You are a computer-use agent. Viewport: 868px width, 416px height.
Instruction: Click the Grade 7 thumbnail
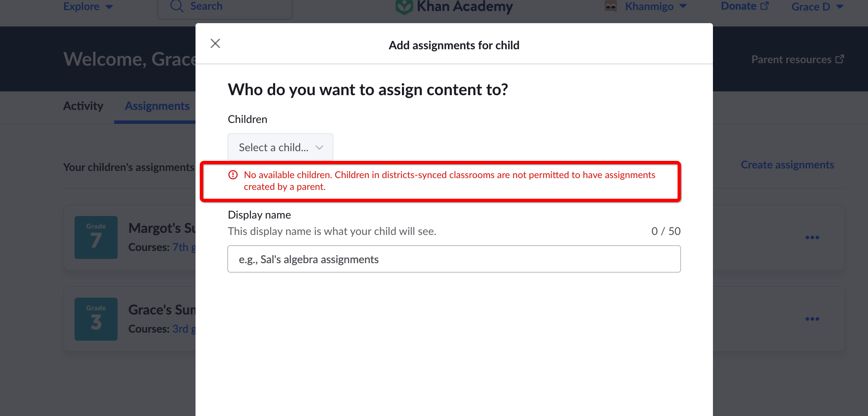point(96,237)
